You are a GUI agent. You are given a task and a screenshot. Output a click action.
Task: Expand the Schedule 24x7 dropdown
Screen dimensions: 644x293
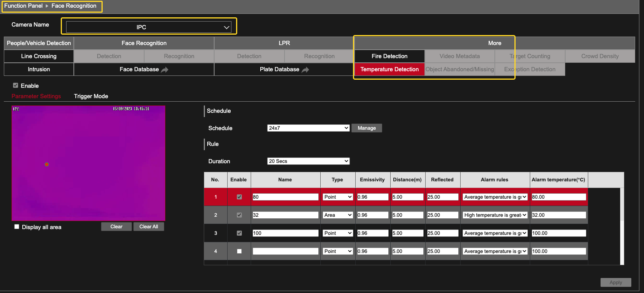tap(308, 128)
